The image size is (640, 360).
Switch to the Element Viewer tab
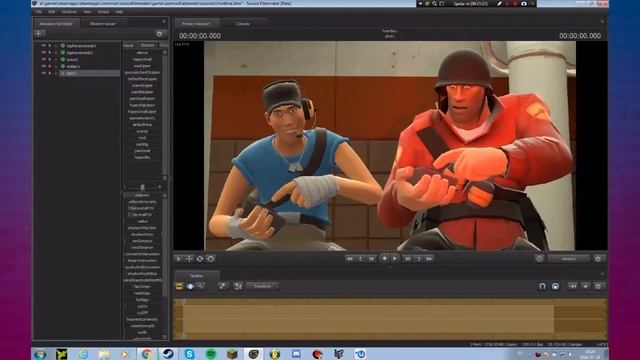102,24
